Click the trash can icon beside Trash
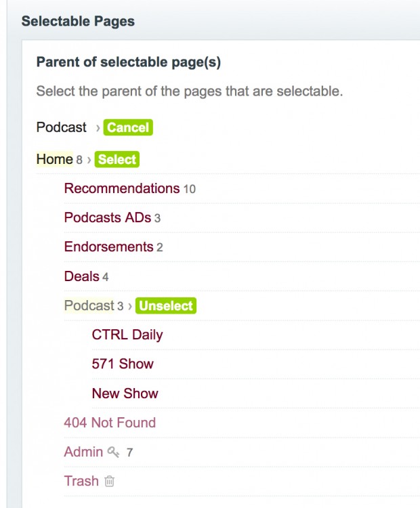Screen dimensions: 420x508 (110, 482)
